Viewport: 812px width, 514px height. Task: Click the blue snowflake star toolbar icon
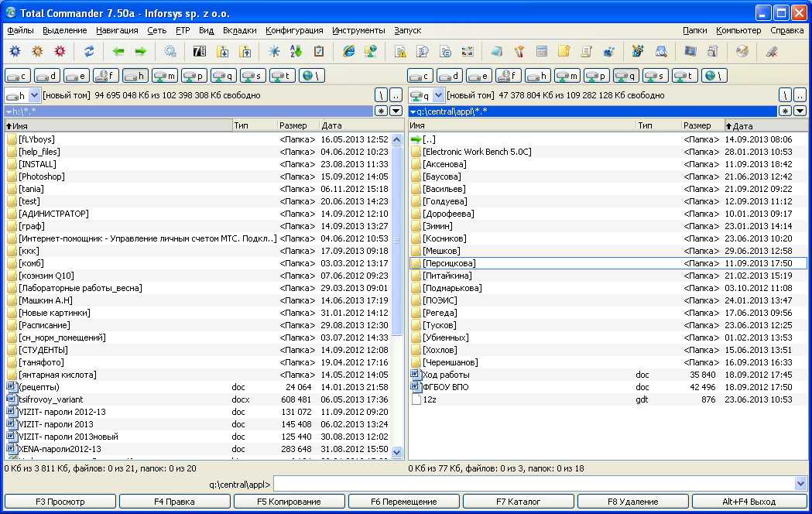274,51
